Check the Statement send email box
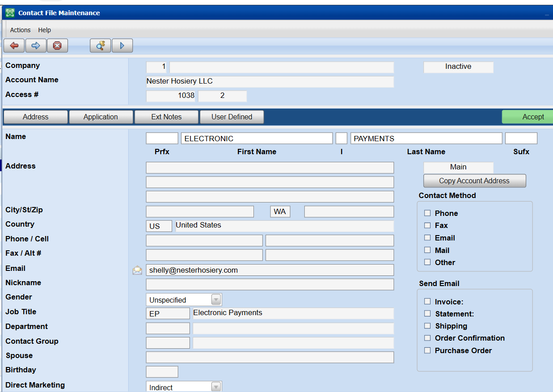This screenshot has width=553, height=392. click(427, 314)
